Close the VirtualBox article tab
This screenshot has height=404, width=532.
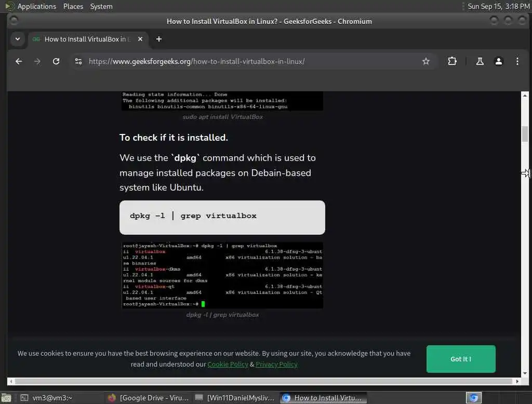[x=140, y=39]
